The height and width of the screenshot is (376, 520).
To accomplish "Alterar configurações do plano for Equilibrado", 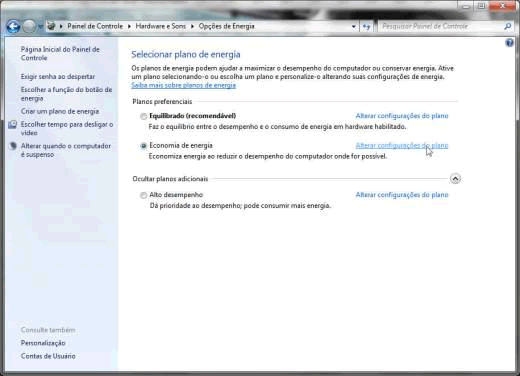I will [402, 116].
